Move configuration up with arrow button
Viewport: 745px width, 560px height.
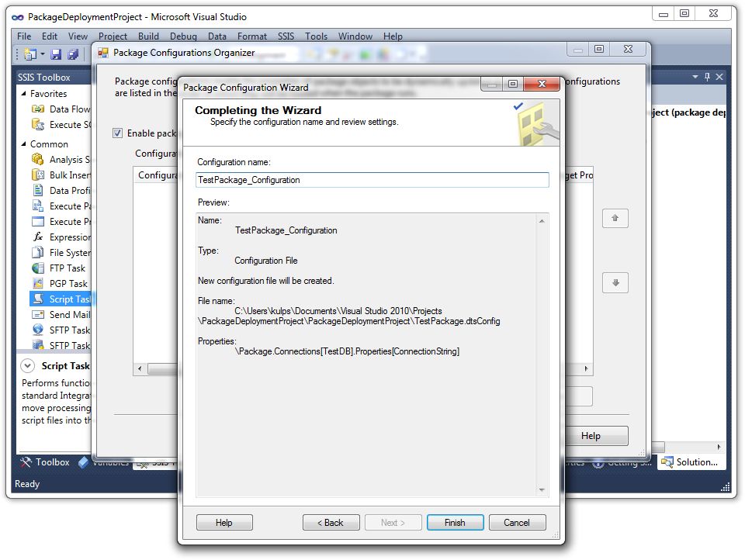pyautogui.click(x=615, y=218)
